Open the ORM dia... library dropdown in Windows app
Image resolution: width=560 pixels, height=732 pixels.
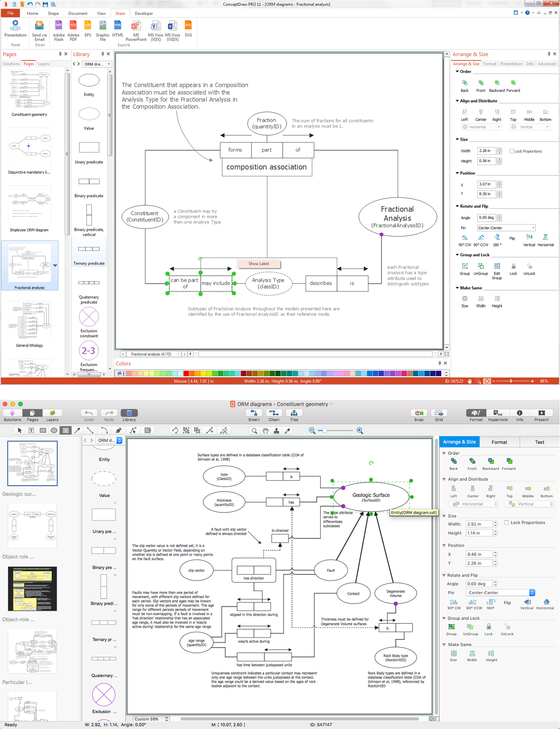[97, 64]
